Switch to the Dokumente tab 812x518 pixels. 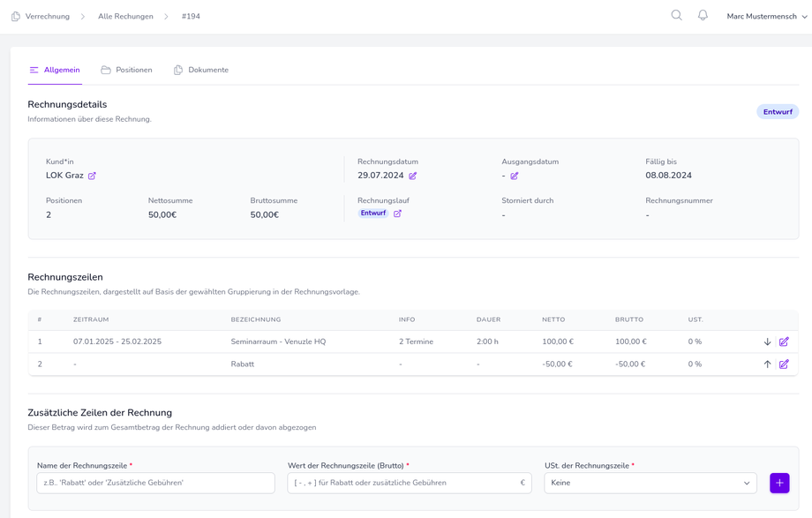pos(201,70)
